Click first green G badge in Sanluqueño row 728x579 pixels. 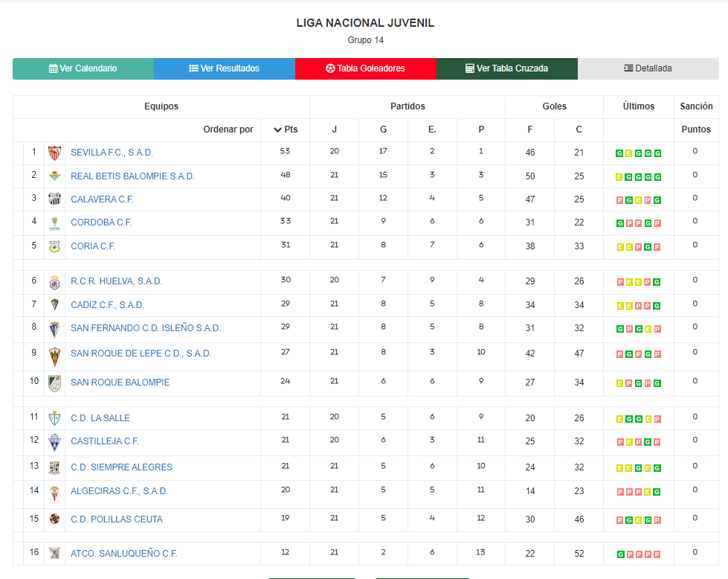coord(620,554)
